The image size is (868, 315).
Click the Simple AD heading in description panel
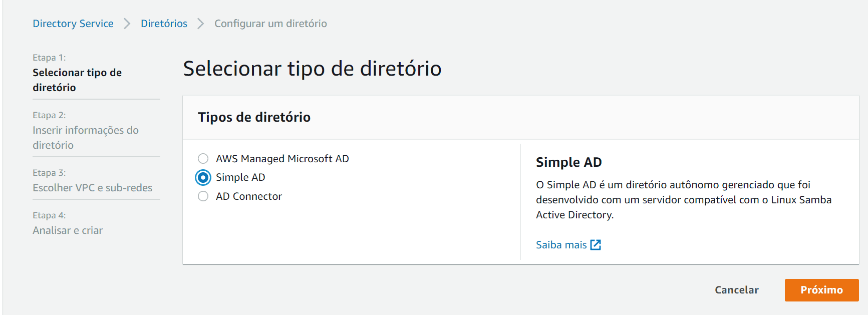point(568,162)
